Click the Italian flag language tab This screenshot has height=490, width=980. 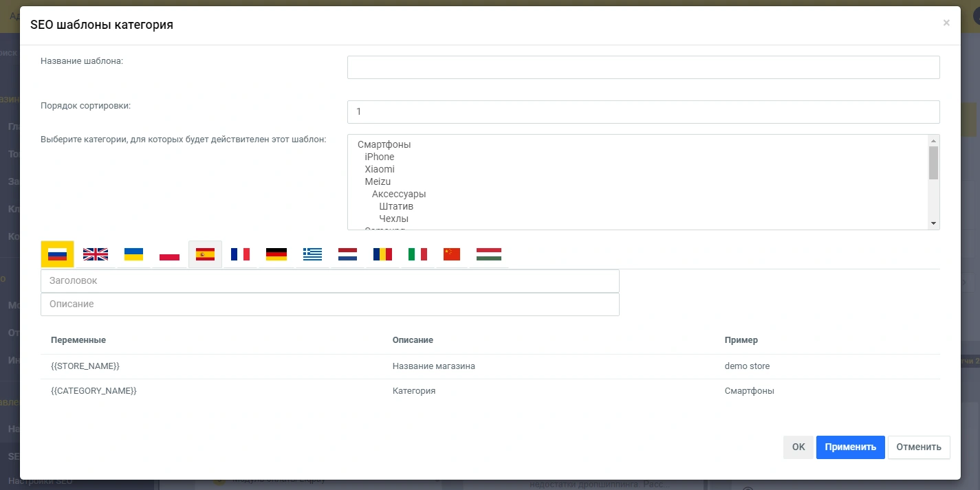[x=417, y=254]
